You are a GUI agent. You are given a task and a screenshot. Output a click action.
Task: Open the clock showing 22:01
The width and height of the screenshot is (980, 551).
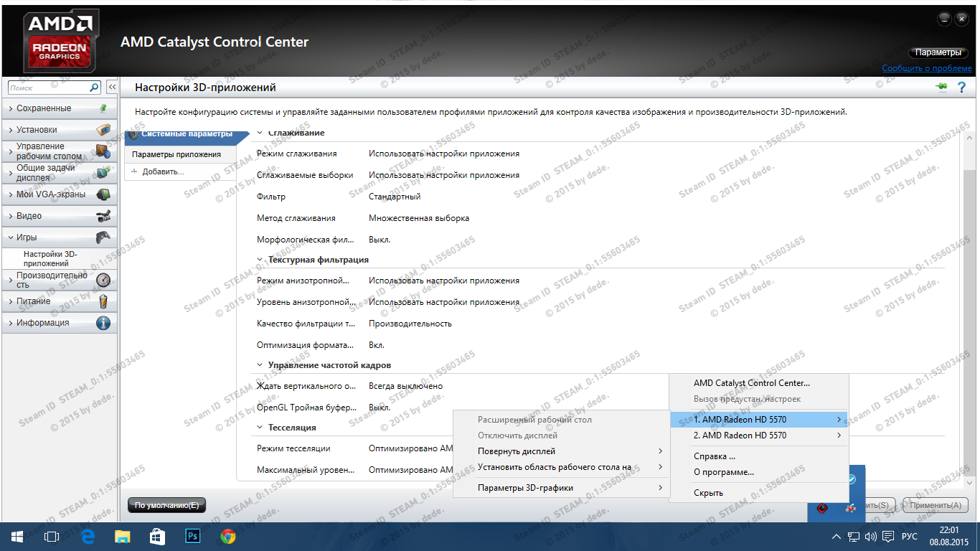(948, 529)
